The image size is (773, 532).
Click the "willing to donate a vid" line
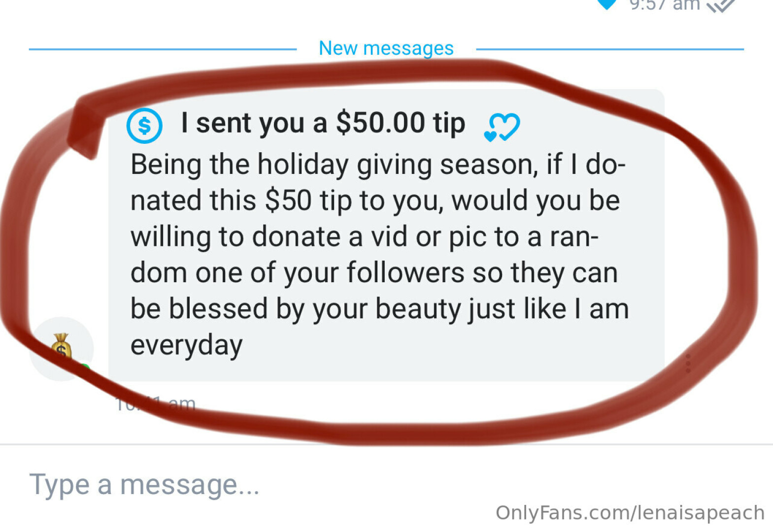364,237
